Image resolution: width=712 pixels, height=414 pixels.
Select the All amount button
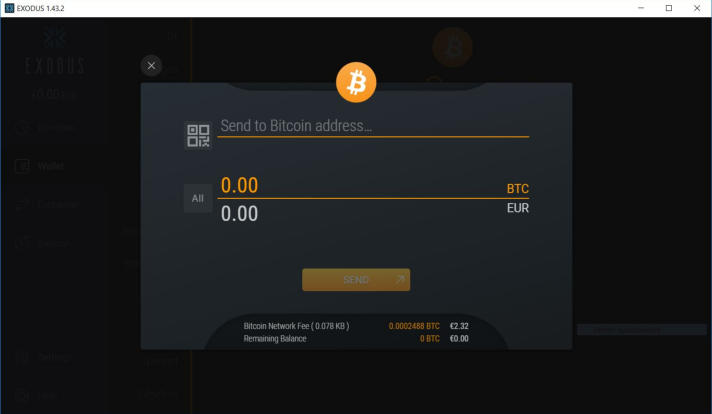coord(198,198)
